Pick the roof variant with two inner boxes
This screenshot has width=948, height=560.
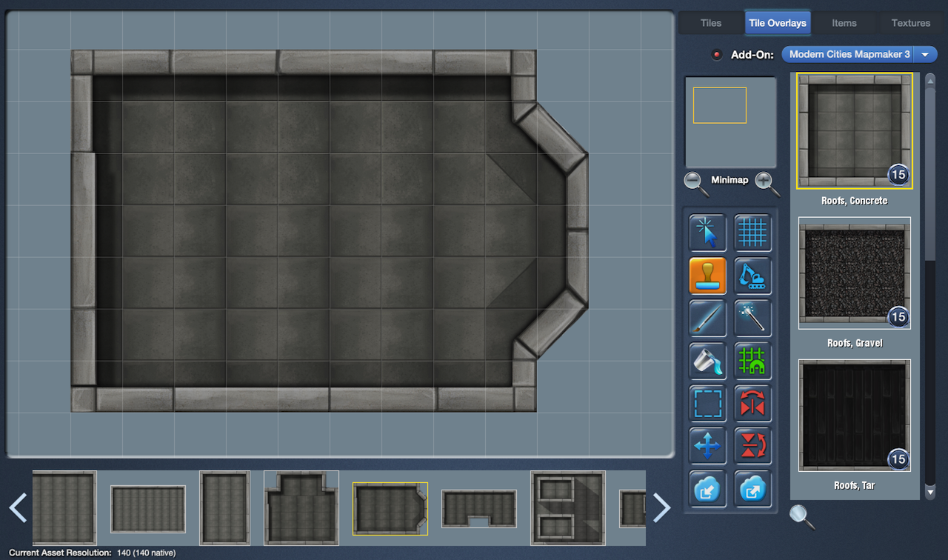coord(568,508)
